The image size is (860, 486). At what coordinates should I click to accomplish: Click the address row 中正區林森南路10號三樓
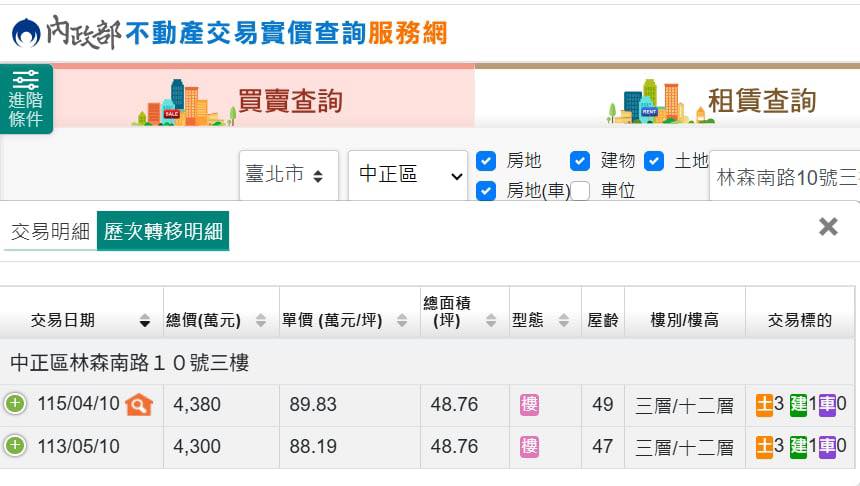427,362
